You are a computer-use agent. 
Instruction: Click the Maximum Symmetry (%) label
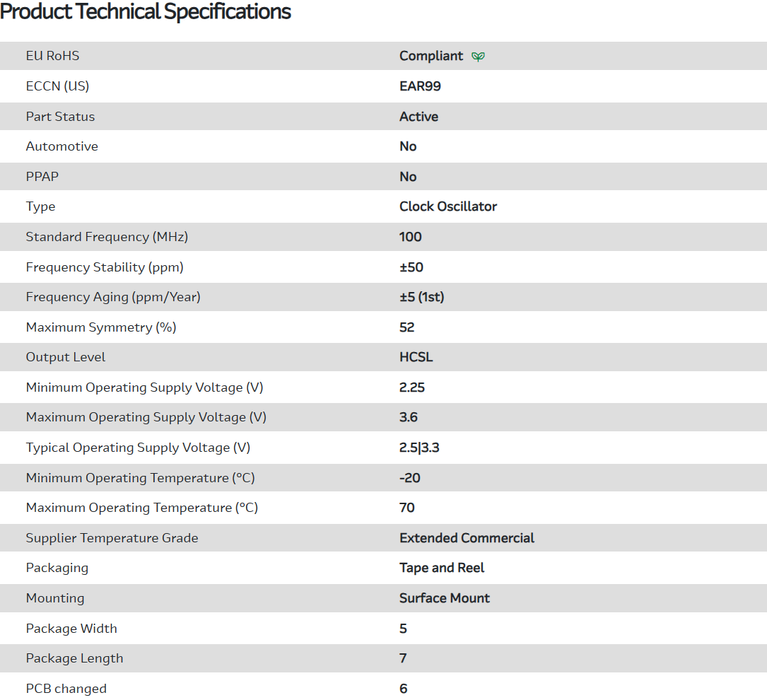(x=101, y=327)
